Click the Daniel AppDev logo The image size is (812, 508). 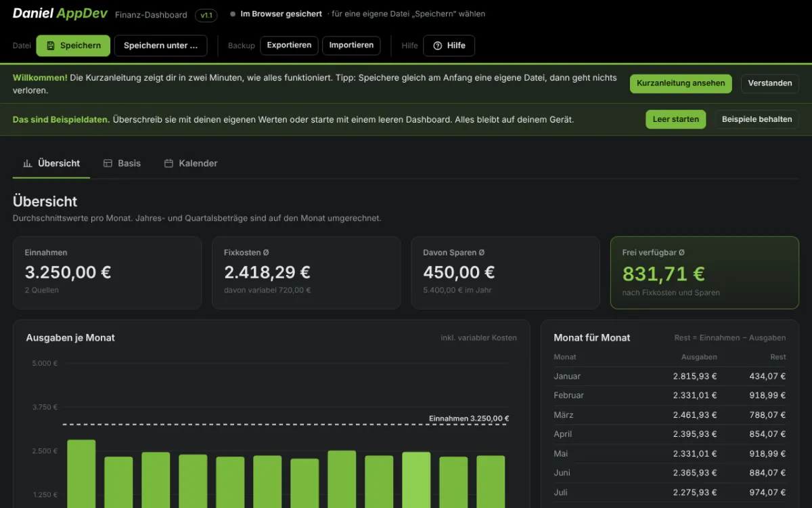[60, 14]
